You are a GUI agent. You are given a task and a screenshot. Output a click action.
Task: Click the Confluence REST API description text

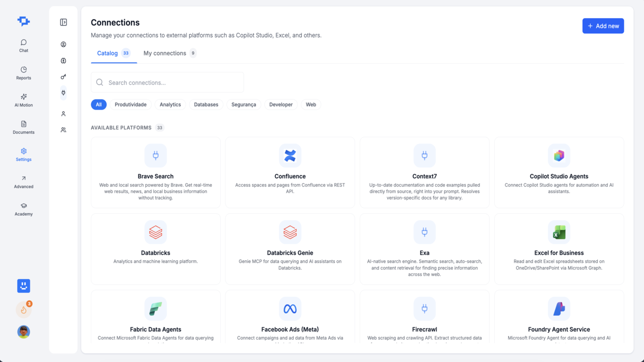290,188
